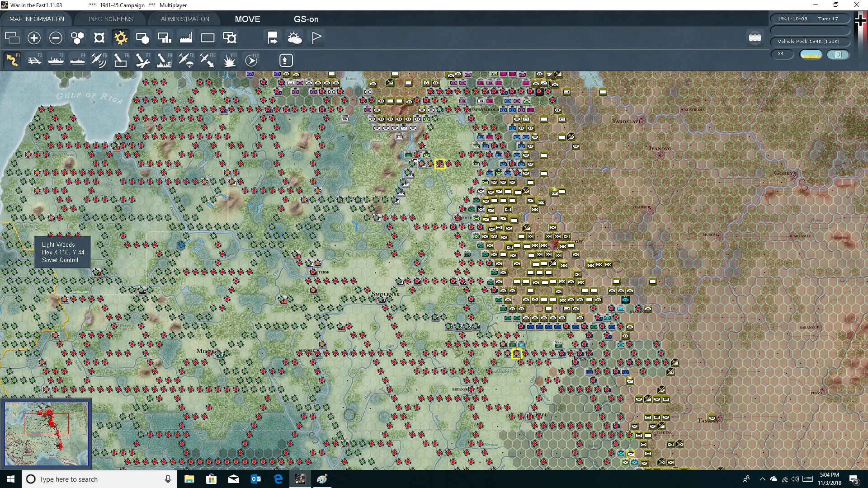Select yellow-highlighted unit south of Smolensk
Screen dimensions: 868x488
517,353
